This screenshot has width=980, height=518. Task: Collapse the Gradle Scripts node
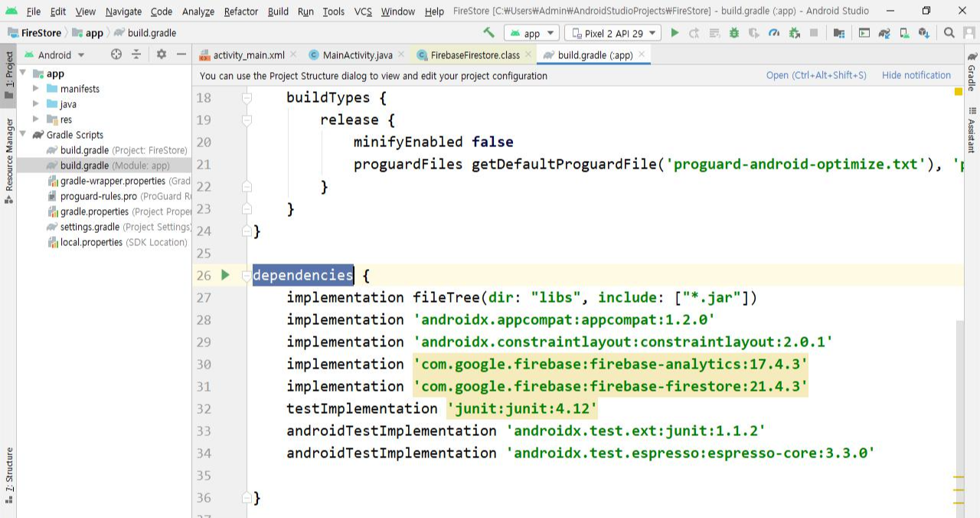point(23,135)
